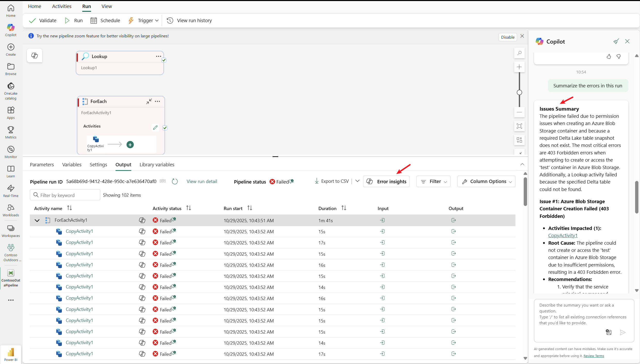Viewport: 640px width, 364px height.
Task: Click the zoom-to-fit canvas icon
Action: pyautogui.click(x=519, y=126)
